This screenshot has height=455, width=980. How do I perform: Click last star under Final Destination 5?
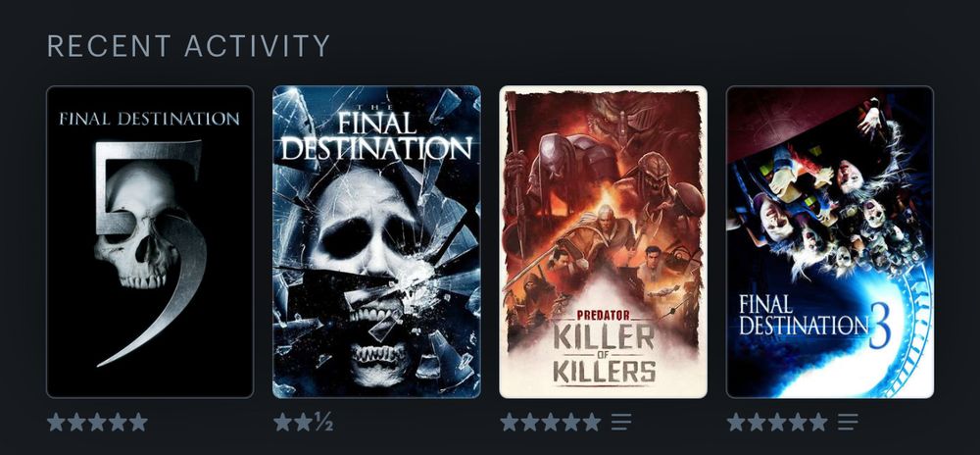pos(138,422)
